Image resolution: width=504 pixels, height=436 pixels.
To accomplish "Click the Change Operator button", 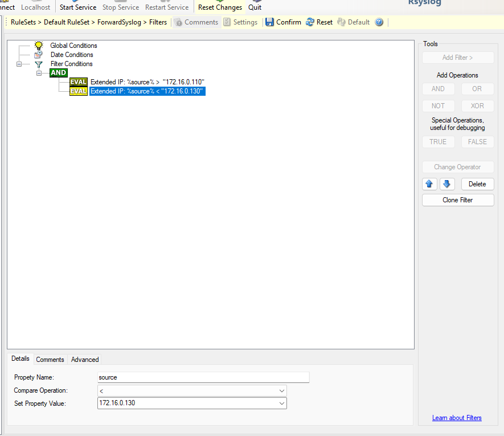I will (x=458, y=167).
